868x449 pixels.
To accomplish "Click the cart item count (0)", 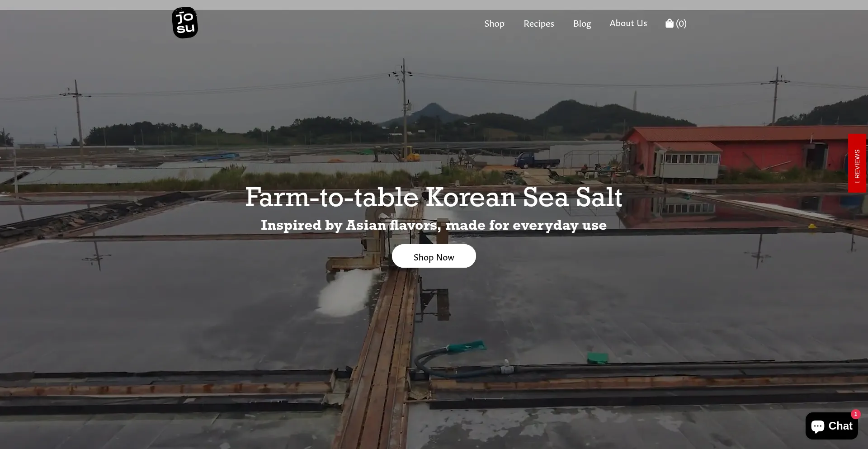I will pos(681,24).
